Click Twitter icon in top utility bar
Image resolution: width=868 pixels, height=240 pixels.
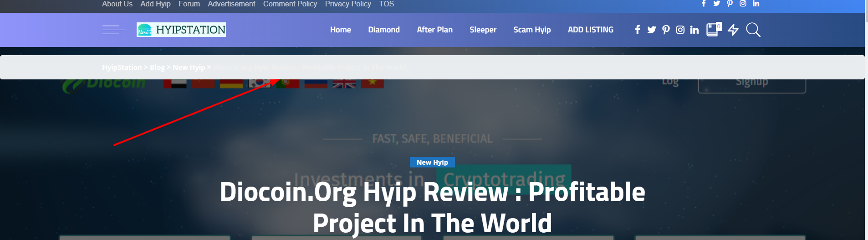point(716,3)
